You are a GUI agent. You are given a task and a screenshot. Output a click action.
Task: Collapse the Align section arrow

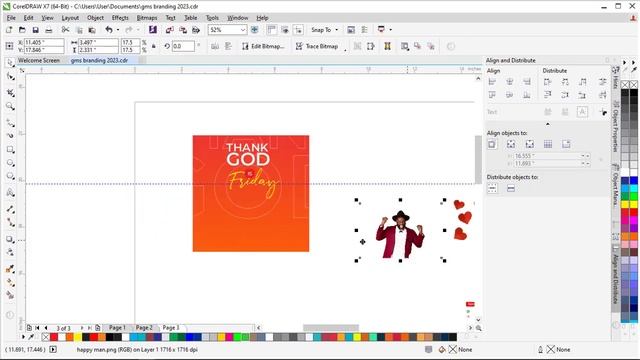[x=548, y=124]
